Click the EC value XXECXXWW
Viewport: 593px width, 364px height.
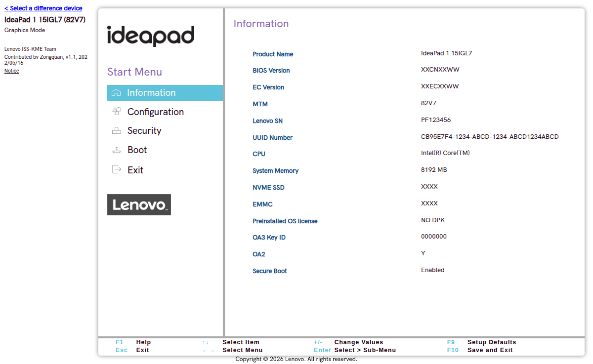[440, 86]
